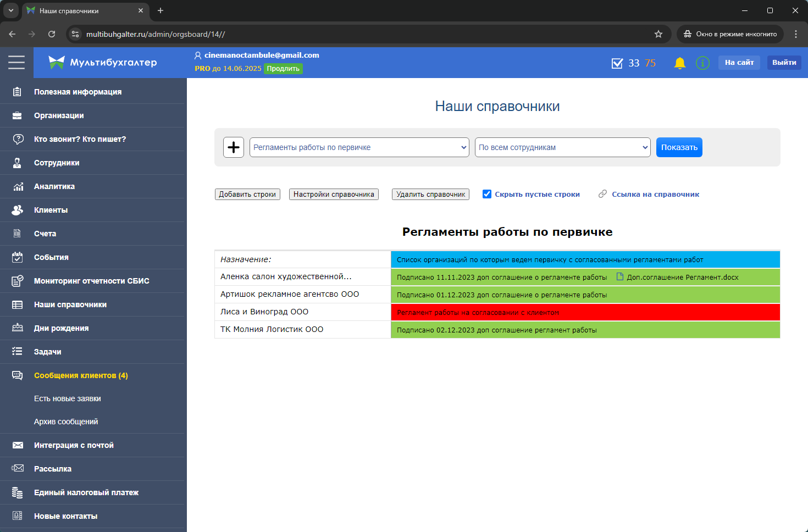Click the red Лиса и Виноград status cell

(x=585, y=312)
